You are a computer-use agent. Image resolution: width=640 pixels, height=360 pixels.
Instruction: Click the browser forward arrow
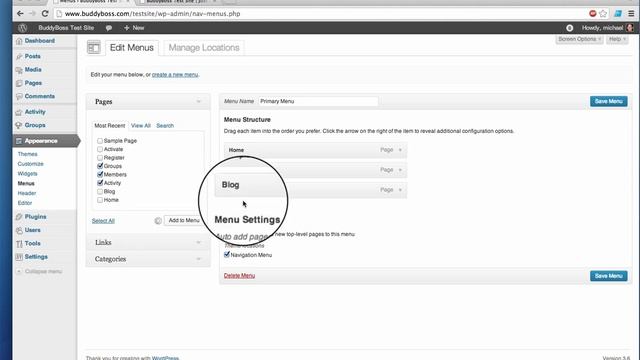(33, 13)
